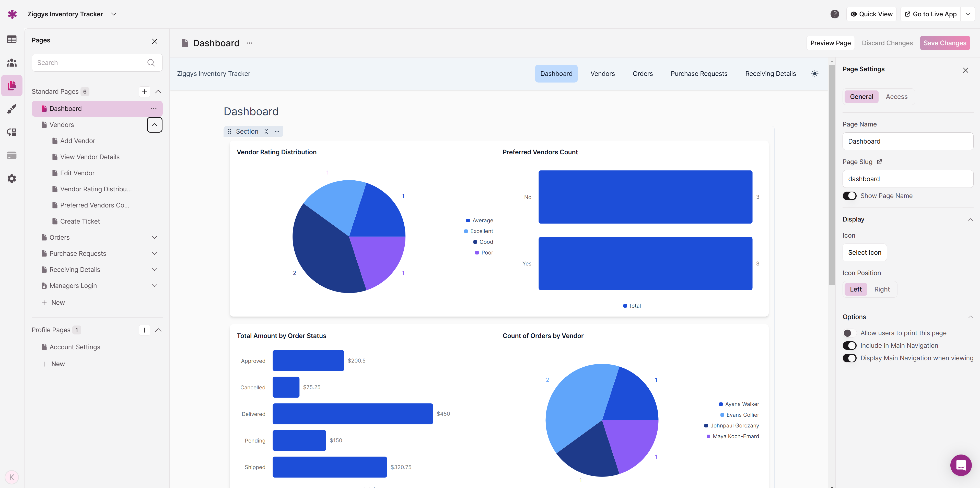Open the Ziggys Inventory Tracker app dropdown
This screenshot has height=488, width=980.
coord(113,14)
